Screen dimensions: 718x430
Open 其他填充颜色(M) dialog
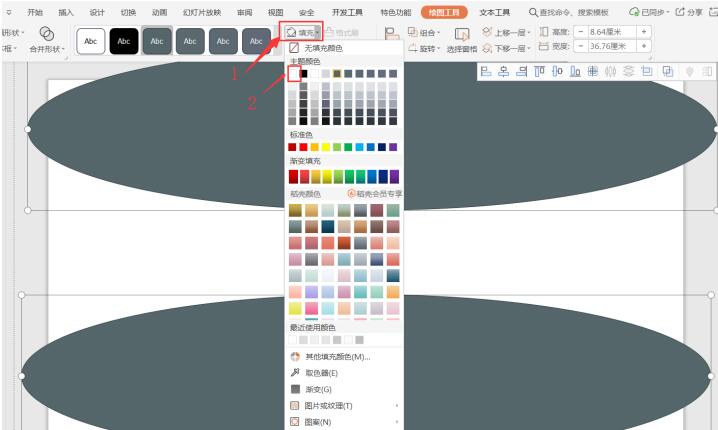(x=337, y=356)
